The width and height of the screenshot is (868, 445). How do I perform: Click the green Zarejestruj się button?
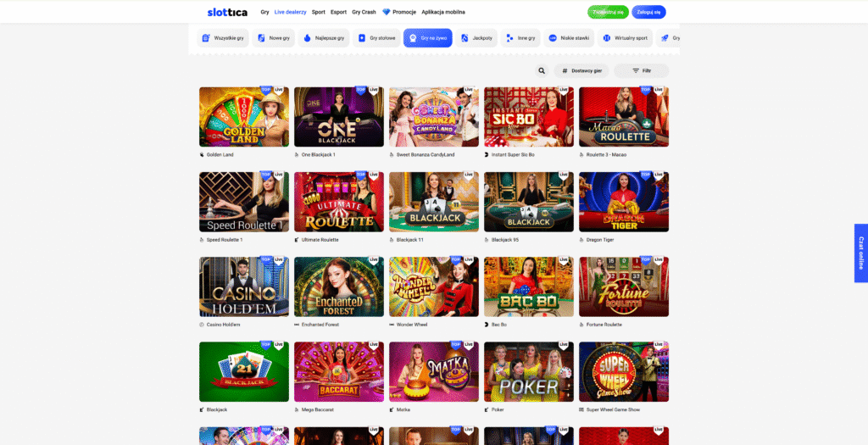[x=608, y=12]
